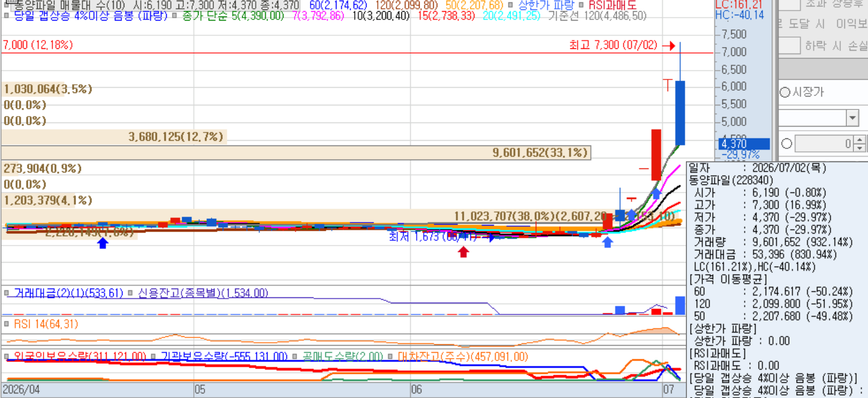This screenshot has height=398, width=868.
Task: Select the red up-arrow marker in June
Action: [x=464, y=252]
